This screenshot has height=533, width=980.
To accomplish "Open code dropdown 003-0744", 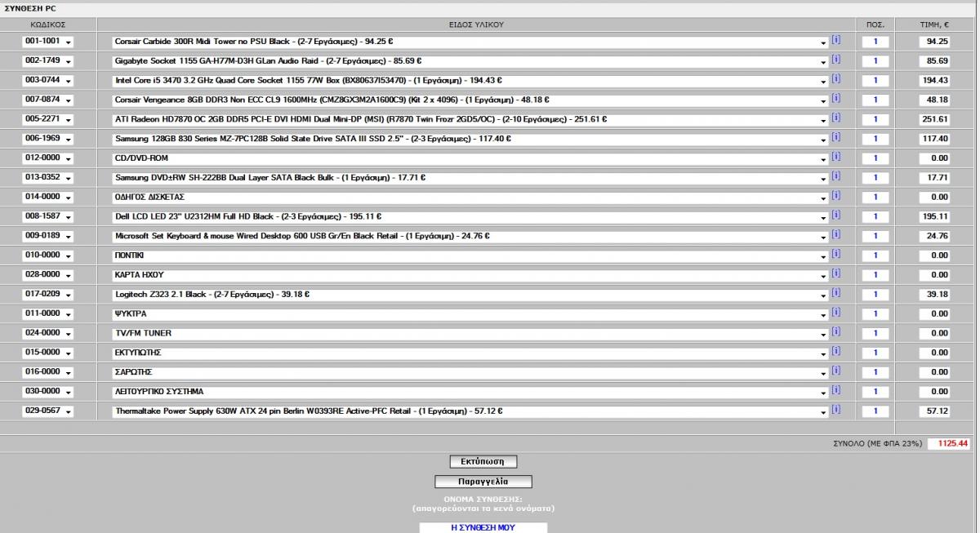I will coord(48,81).
